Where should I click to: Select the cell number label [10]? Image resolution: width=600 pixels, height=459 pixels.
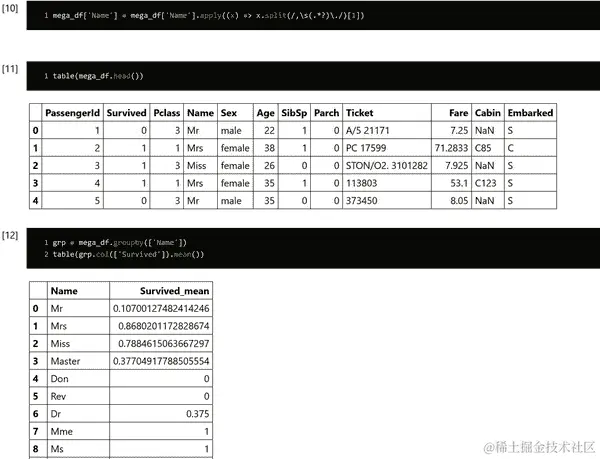[10, 8]
